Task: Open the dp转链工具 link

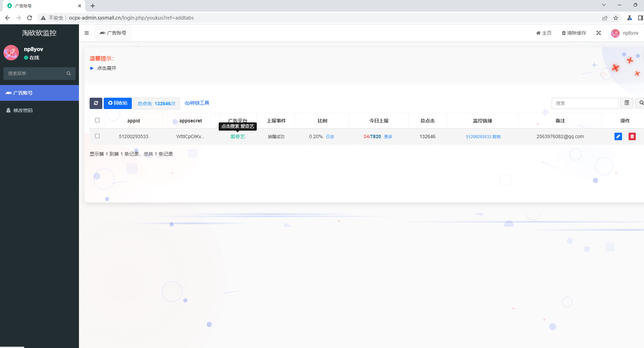Action: pyautogui.click(x=197, y=103)
